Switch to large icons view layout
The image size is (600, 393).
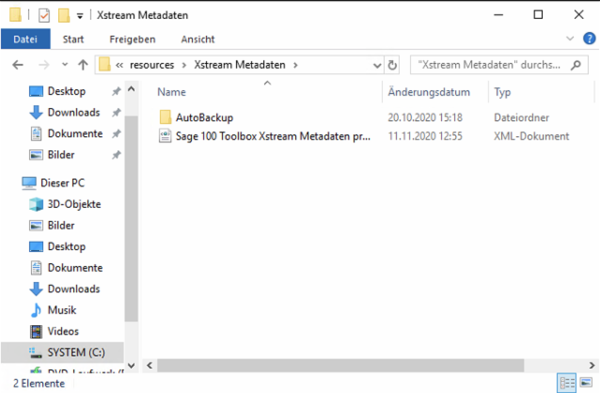[586, 382]
